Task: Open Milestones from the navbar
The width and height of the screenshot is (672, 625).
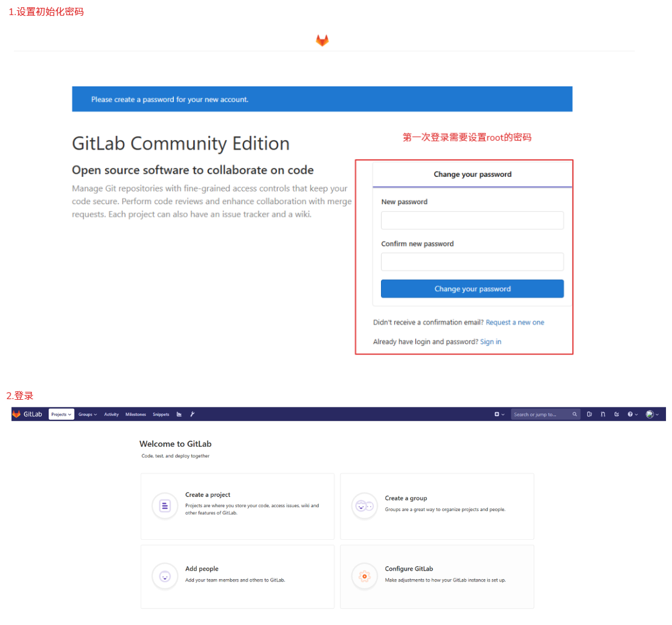Action: [x=135, y=414]
